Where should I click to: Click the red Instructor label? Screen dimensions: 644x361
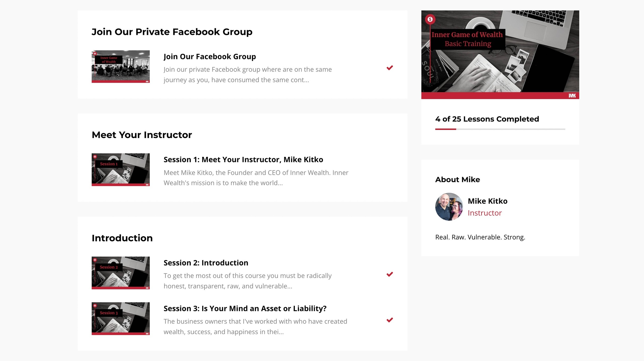click(x=485, y=213)
